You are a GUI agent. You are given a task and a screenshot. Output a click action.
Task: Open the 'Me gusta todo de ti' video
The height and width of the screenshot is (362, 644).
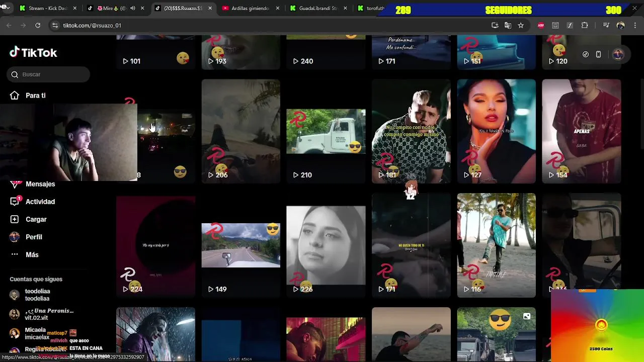(x=411, y=245)
